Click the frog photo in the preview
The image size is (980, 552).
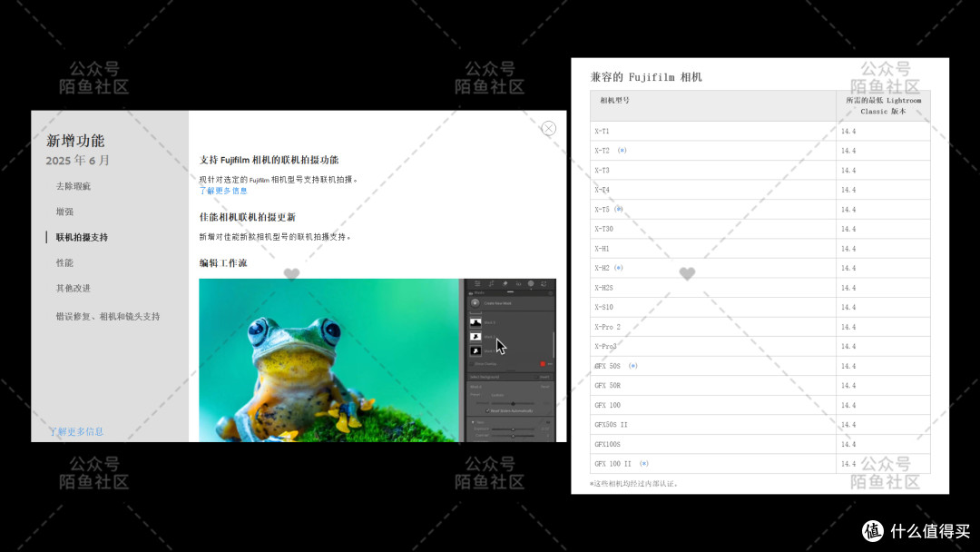[328, 360]
